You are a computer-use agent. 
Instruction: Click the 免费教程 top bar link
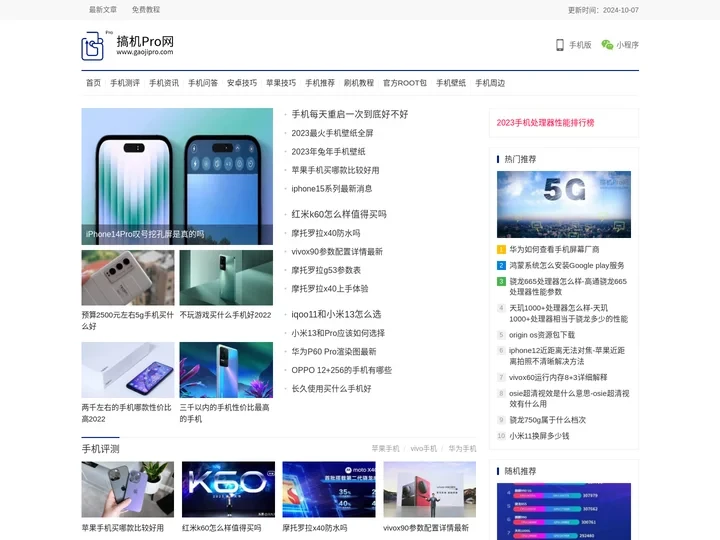[x=146, y=10]
